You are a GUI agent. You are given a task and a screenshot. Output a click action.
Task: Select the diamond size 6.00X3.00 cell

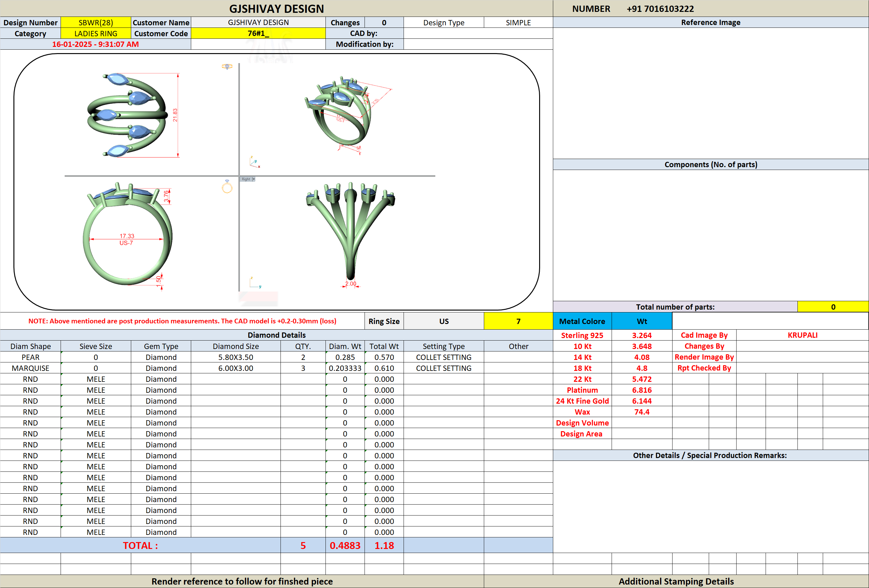pos(236,368)
